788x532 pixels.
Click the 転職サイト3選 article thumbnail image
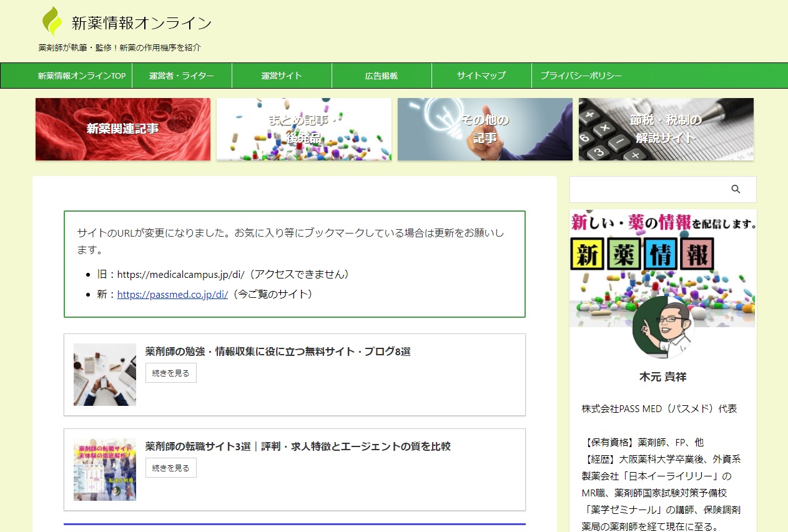pyautogui.click(x=105, y=470)
